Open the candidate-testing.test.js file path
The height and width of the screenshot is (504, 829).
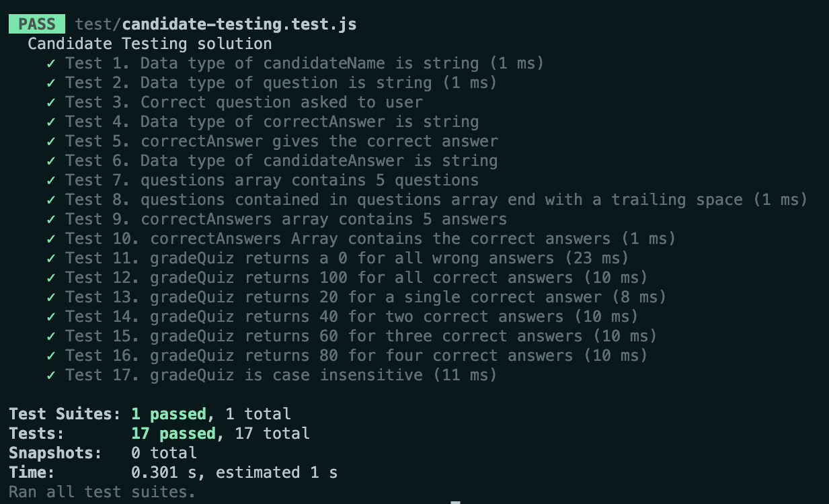tap(215, 25)
